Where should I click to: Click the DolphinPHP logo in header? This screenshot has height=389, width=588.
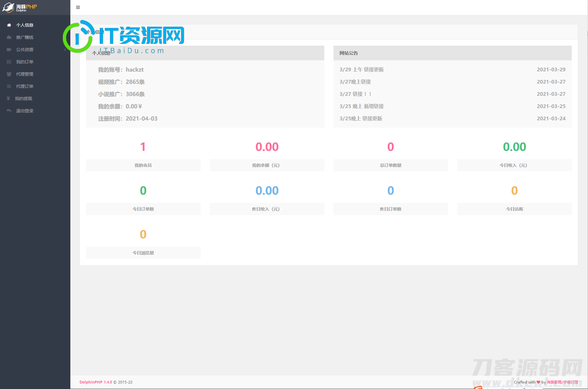point(20,7)
